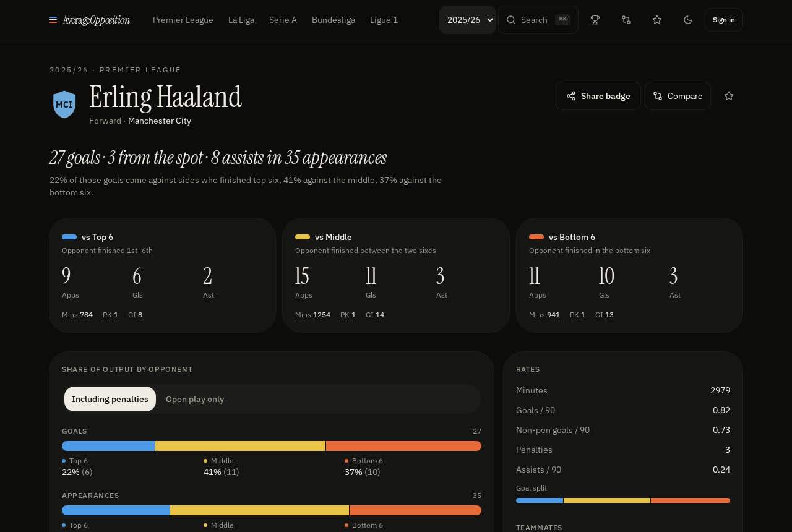
Task: Select Serie A in the top navigation
Action: [283, 20]
